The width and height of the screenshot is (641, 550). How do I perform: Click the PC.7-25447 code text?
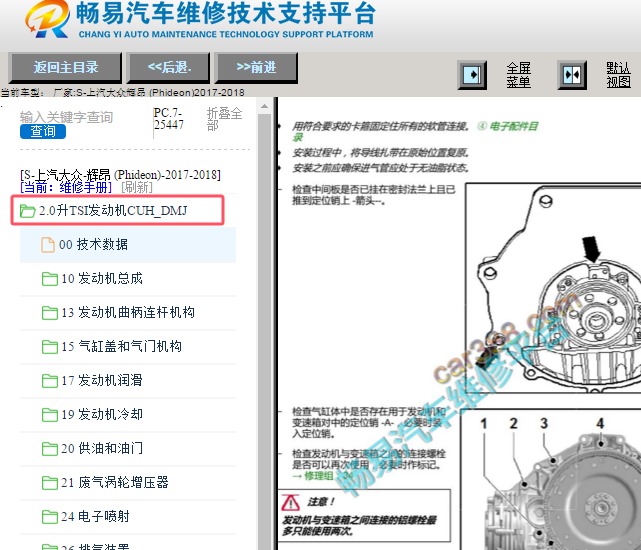[168, 119]
